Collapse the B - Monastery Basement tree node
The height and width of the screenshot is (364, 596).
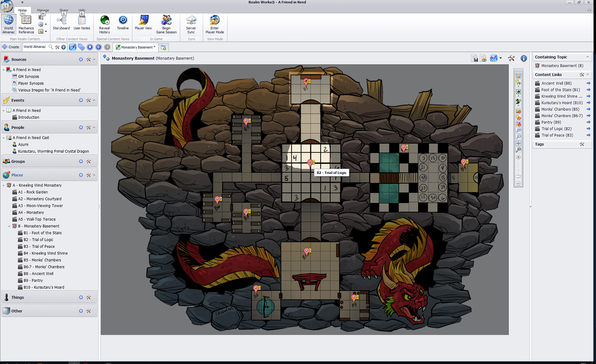[x=9, y=226]
